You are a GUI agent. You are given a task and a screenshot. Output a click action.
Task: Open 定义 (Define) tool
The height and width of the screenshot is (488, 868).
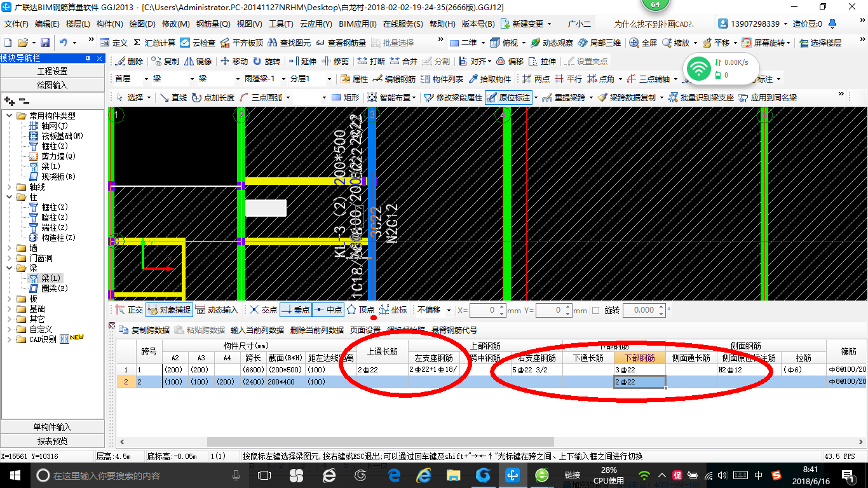point(114,43)
